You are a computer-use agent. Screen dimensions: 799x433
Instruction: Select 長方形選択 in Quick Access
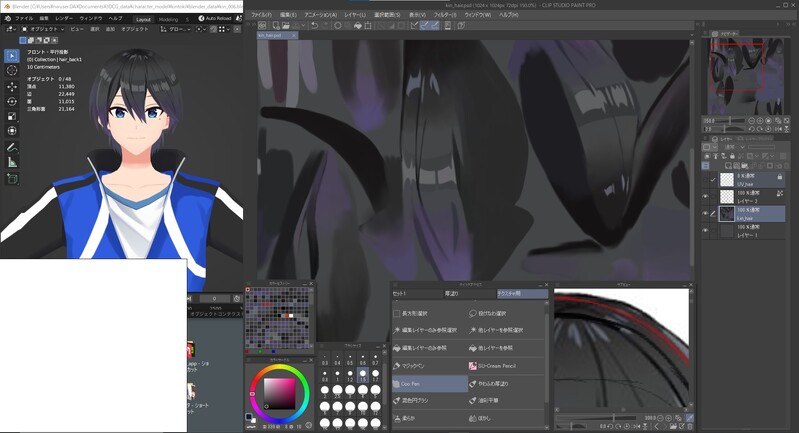[430, 313]
